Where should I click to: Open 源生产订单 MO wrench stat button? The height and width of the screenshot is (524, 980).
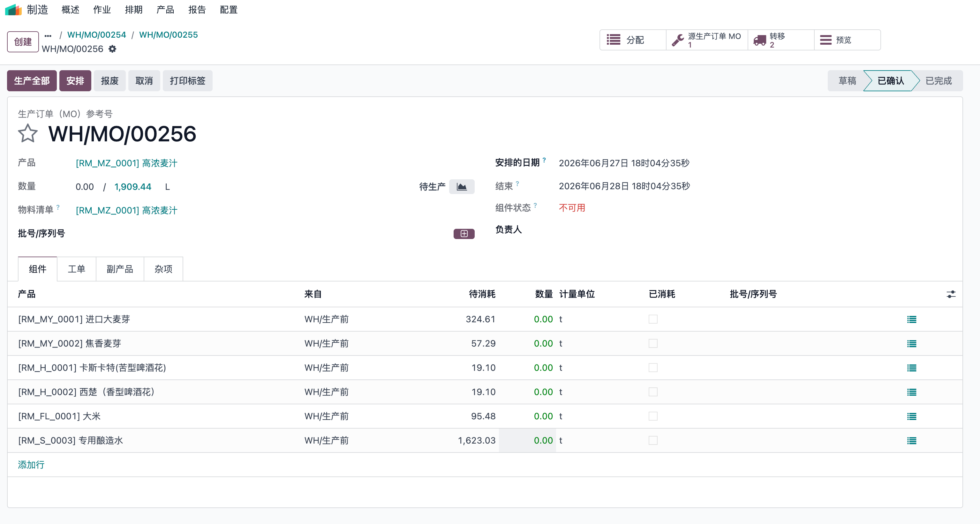point(707,40)
